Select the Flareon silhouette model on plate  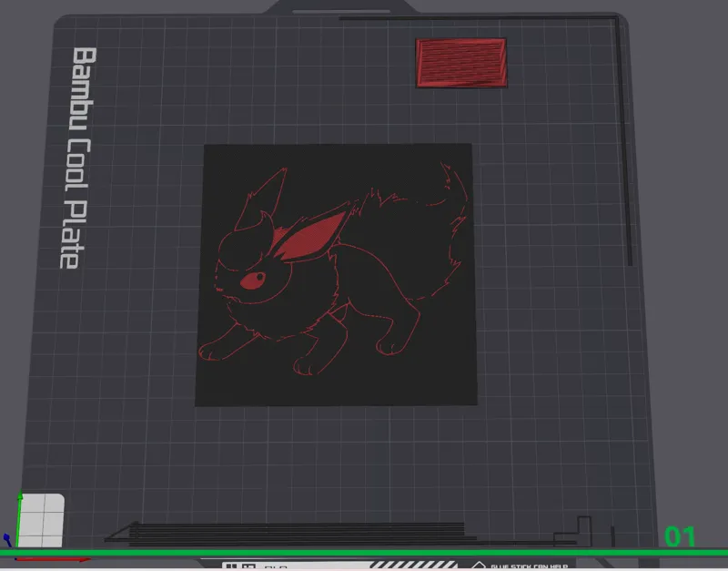[x=336, y=275]
